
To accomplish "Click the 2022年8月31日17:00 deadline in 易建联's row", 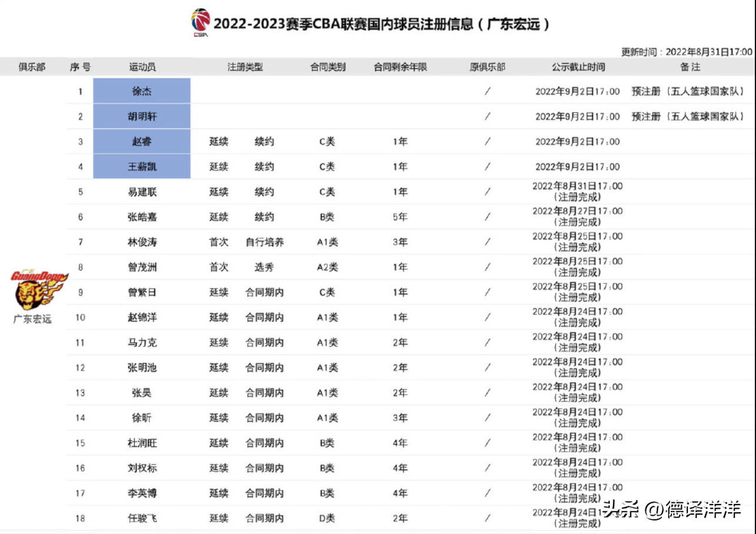I will 577,186.
